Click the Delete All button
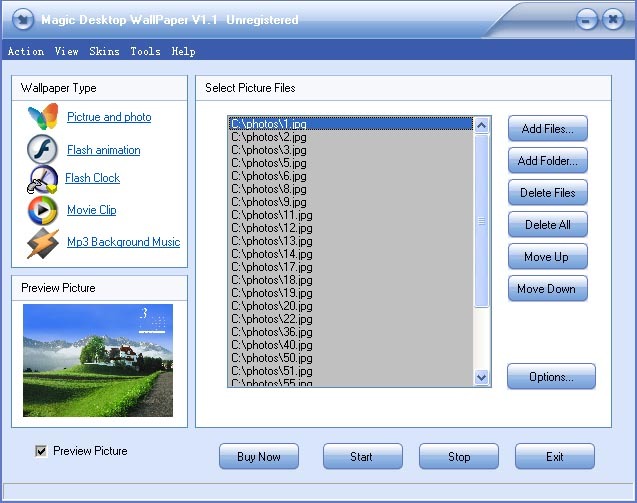This screenshot has height=503, width=637. (548, 225)
